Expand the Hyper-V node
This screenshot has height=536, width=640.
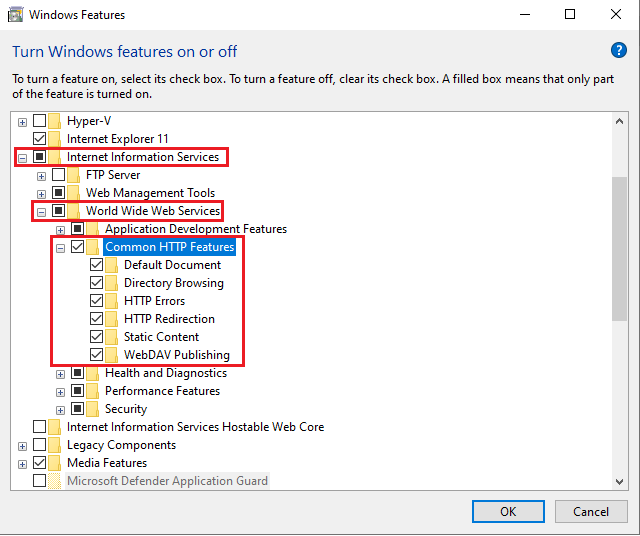tap(22, 122)
